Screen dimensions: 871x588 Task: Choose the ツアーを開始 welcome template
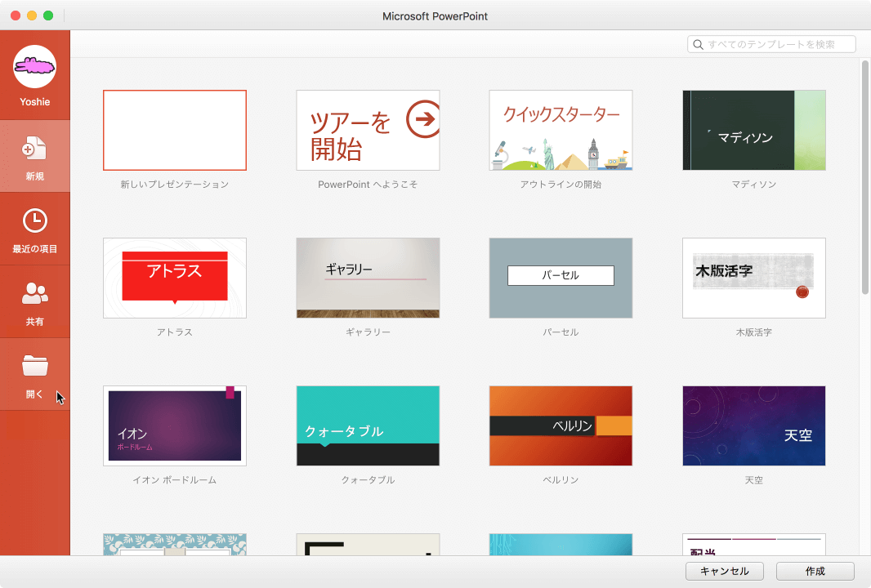(368, 131)
